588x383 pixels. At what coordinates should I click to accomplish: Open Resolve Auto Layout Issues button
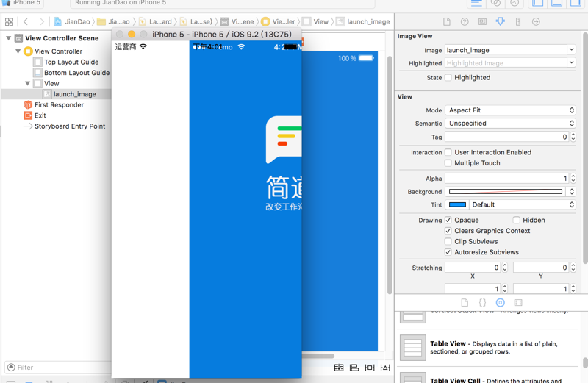[385, 368]
